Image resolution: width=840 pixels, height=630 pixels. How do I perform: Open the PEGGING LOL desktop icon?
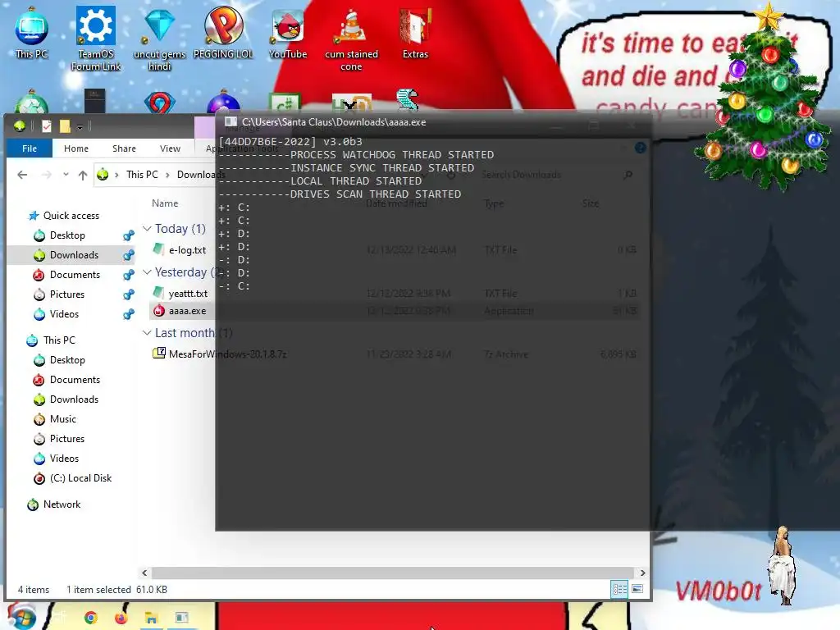223,33
